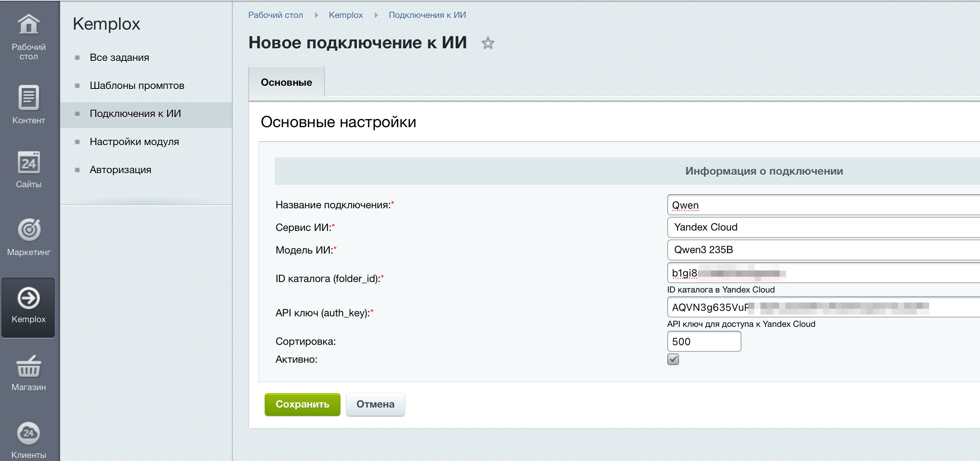Image resolution: width=980 pixels, height=461 pixels.
Task: Open Авторизация menu item
Action: (120, 170)
